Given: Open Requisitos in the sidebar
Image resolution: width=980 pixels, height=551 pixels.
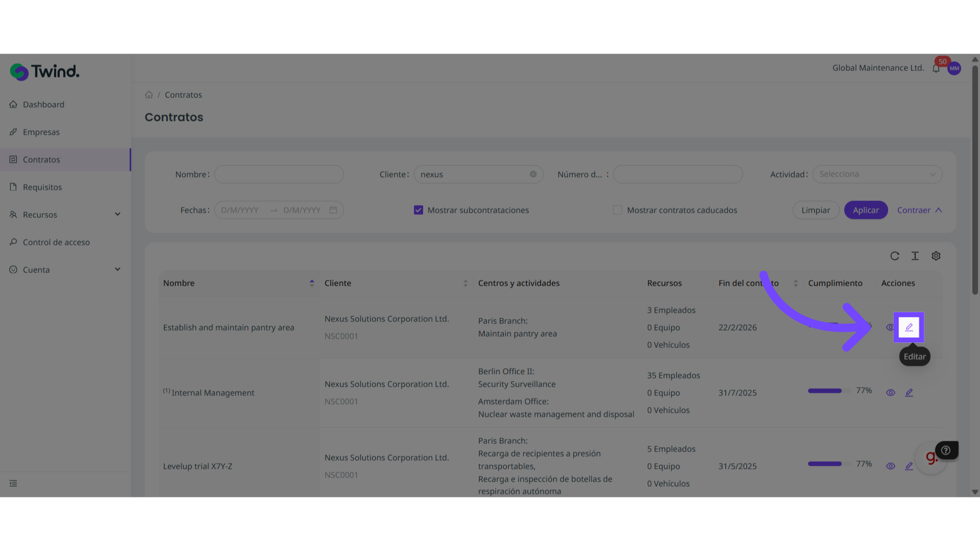Looking at the screenshot, I should point(42,187).
